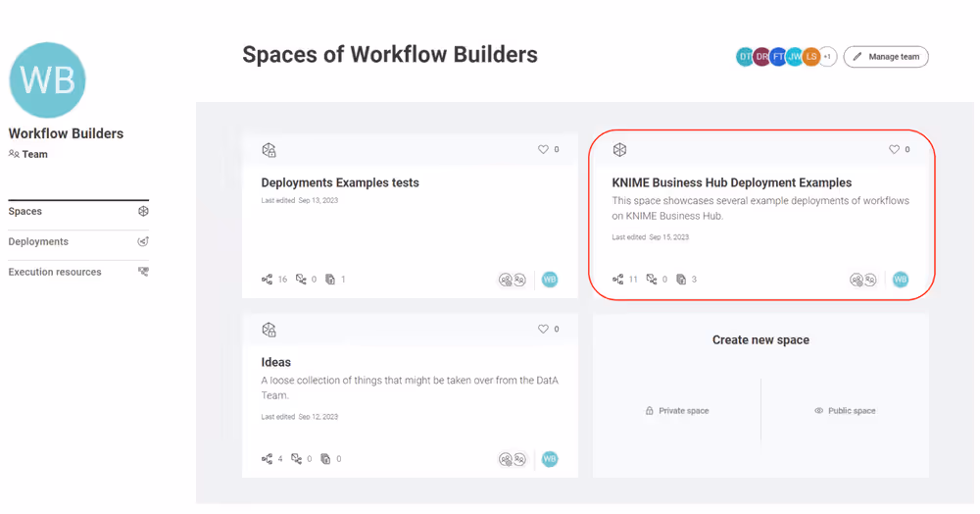Viewport: 980px width, 514px height.
Task: Click the private space cube icon on Ideas card
Action: coord(269,330)
